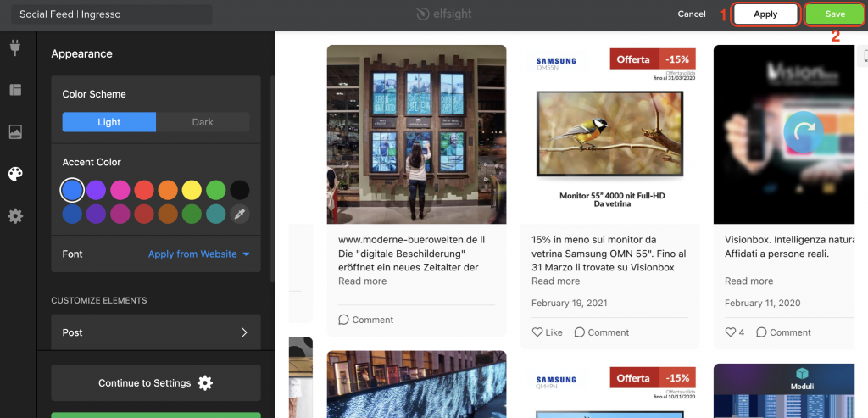Select Light color scheme
The width and height of the screenshot is (868, 418).
coord(109,122)
